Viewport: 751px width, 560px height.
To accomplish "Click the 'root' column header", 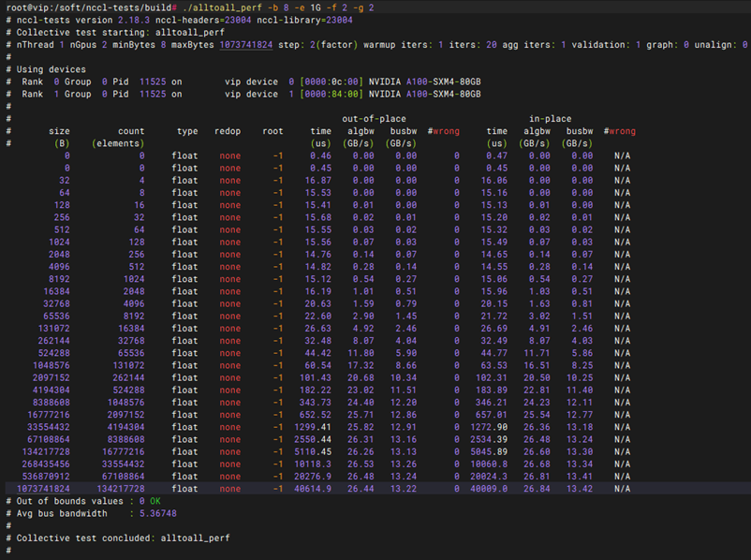I will click(x=272, y=131).
